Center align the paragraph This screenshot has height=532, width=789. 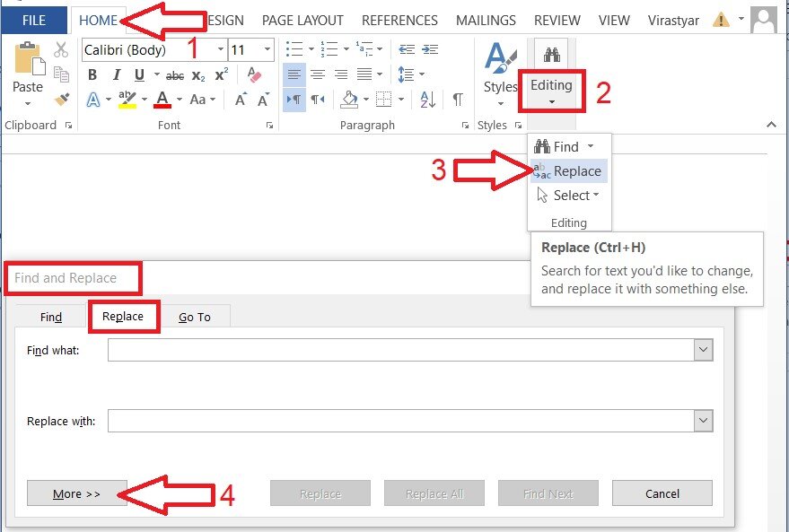(x=317, y=75)
